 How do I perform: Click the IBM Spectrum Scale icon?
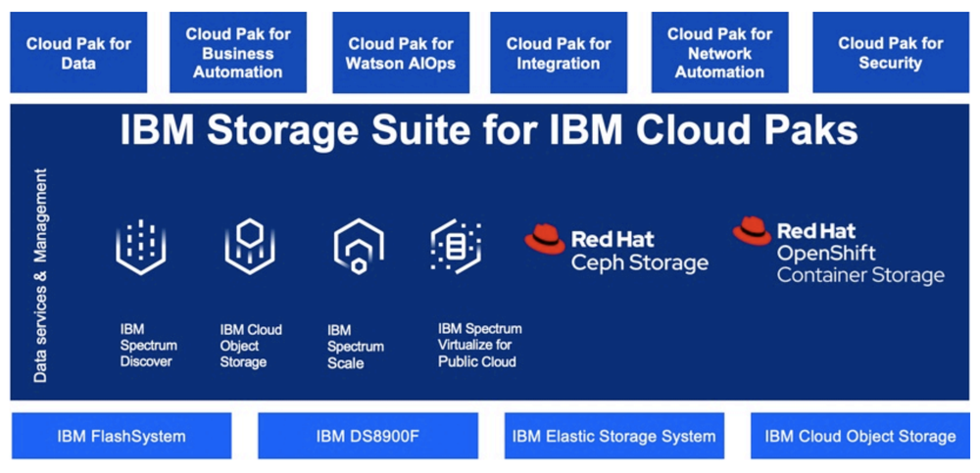[x=359, y=247]
